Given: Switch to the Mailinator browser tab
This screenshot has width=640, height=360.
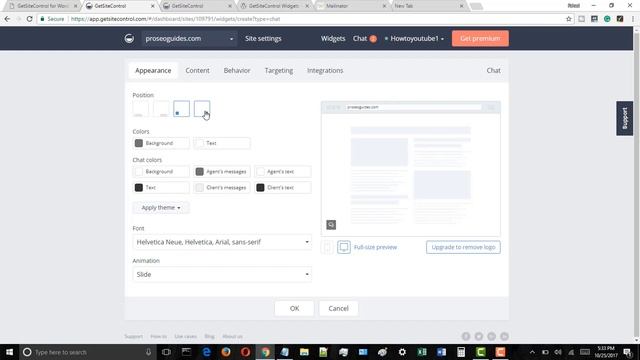Looking at the screenshot, I should tap(351, 6).
